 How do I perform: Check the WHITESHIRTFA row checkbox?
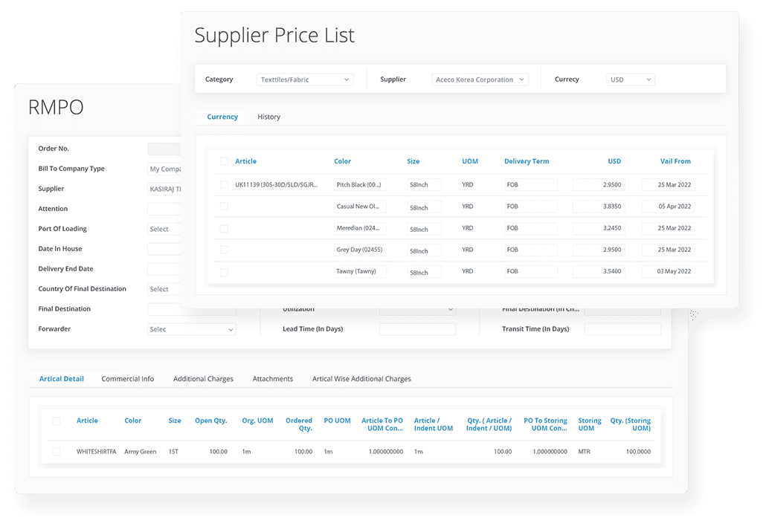(57, 452)
